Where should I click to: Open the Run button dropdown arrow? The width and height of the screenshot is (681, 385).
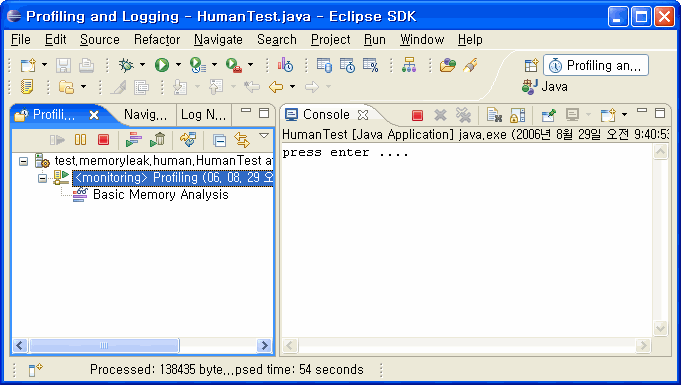click(x=179, y=65)
